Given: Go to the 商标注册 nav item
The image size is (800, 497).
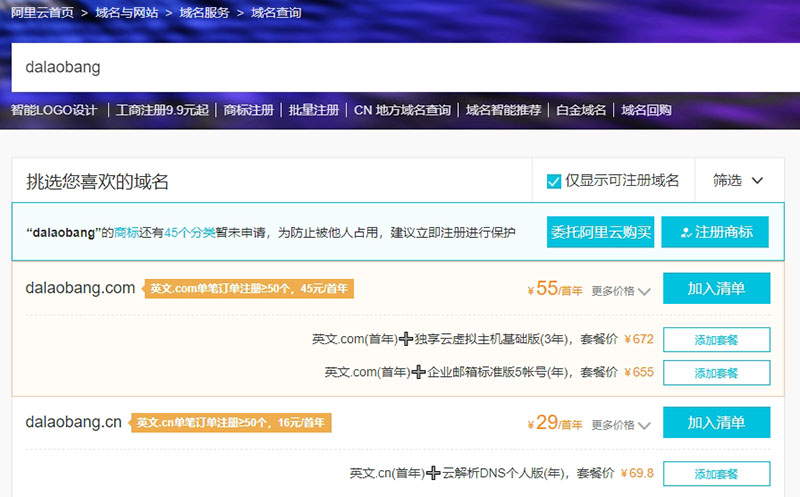Looking at the screenshot, I should 248,110.
